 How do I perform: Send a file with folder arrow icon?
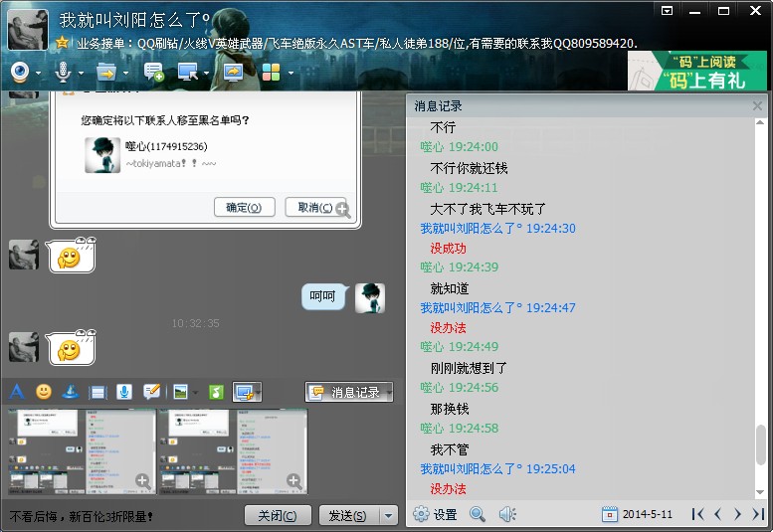click(x=106, y=73)
